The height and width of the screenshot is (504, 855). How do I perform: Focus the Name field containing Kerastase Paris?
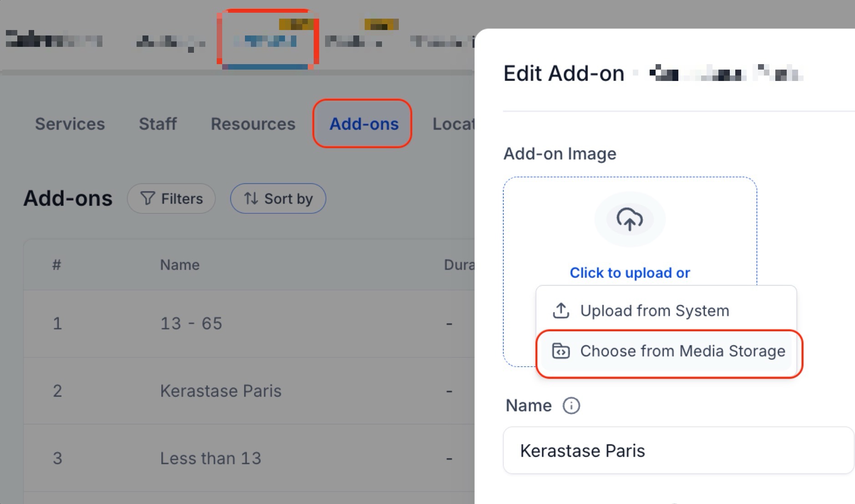(678, 450)
